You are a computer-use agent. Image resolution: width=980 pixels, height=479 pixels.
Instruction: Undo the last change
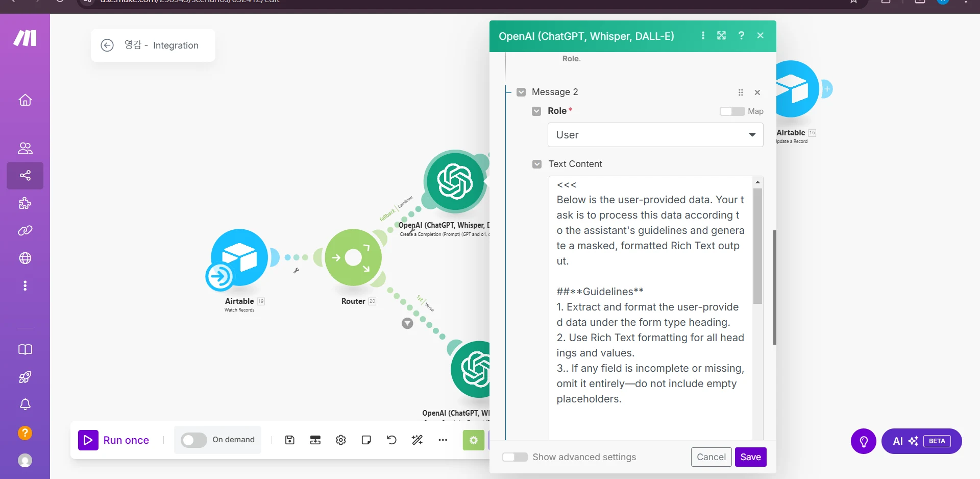[x=392, y=440]
